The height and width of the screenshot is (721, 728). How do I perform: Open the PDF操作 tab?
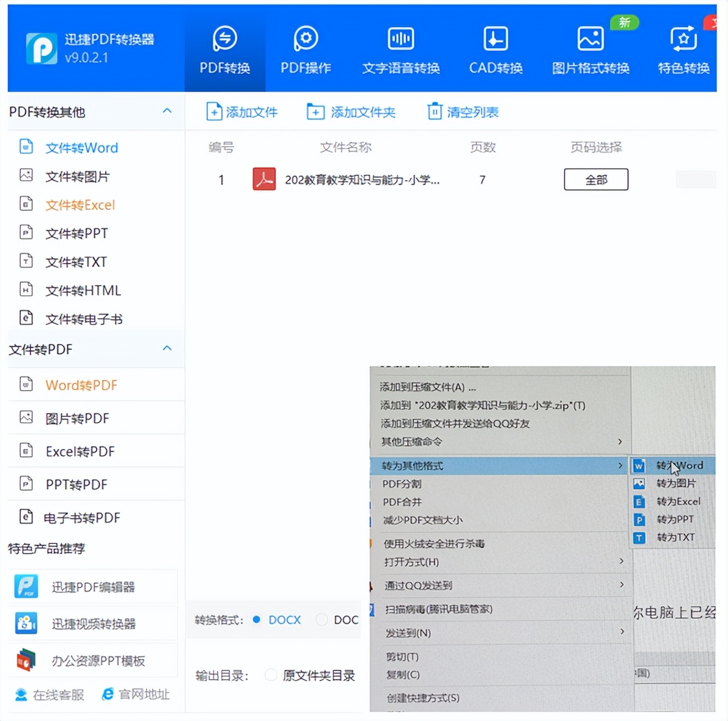point(306,51)
